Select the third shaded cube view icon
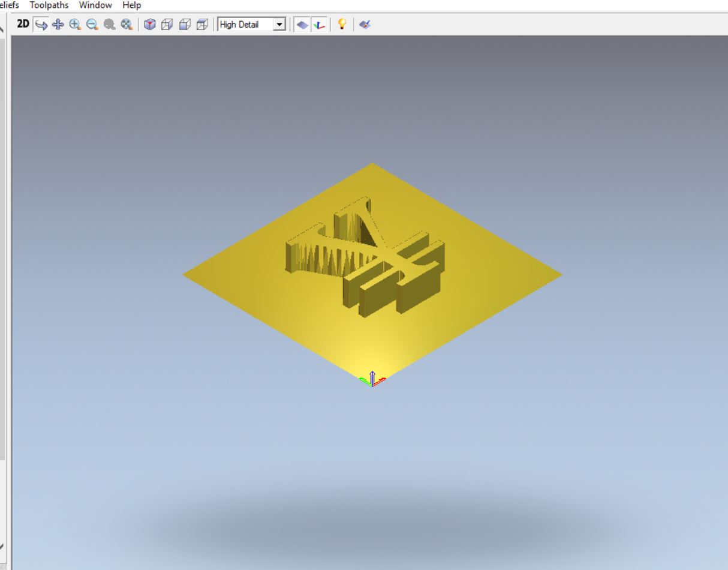This screenshot has width=728, height=570. coord(185,25)
